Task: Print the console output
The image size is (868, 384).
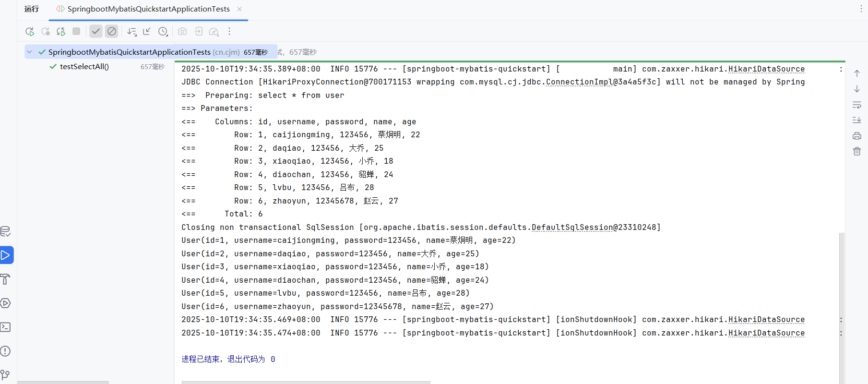Action: pos(857,136)
